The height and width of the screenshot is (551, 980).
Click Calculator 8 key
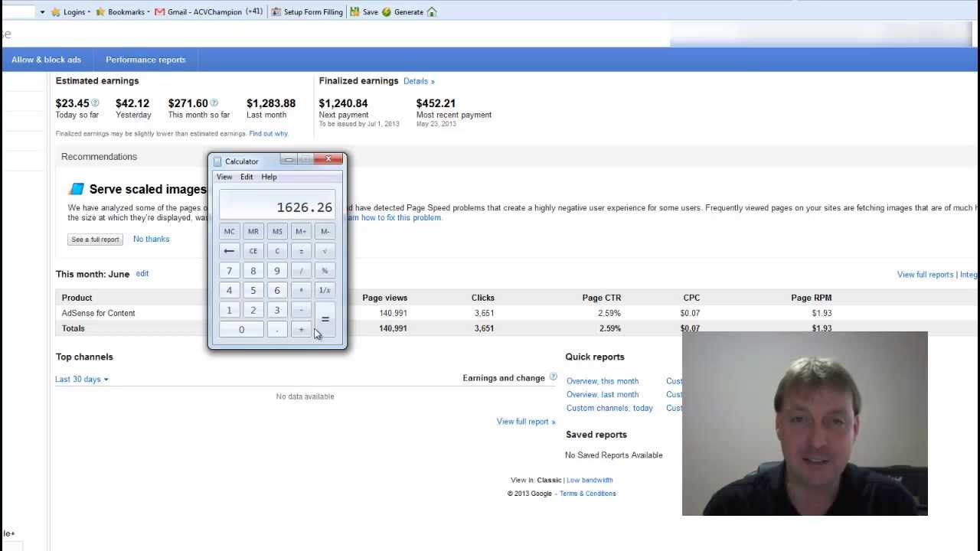point(253,271)
